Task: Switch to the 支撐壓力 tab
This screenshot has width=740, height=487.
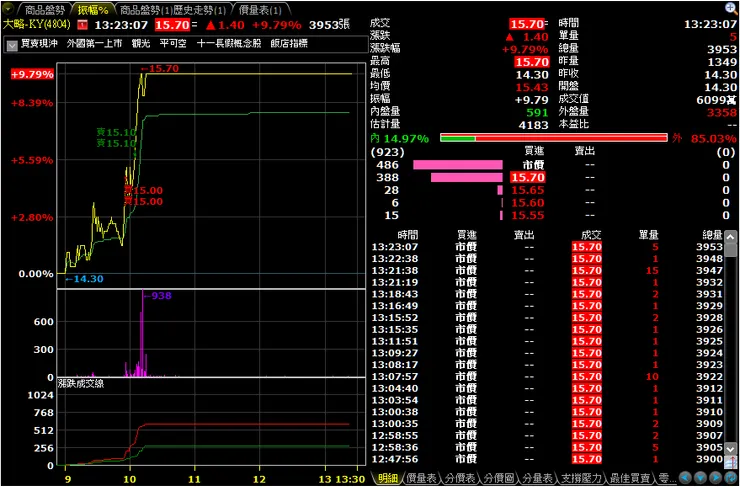Action: tap(580, 478)
